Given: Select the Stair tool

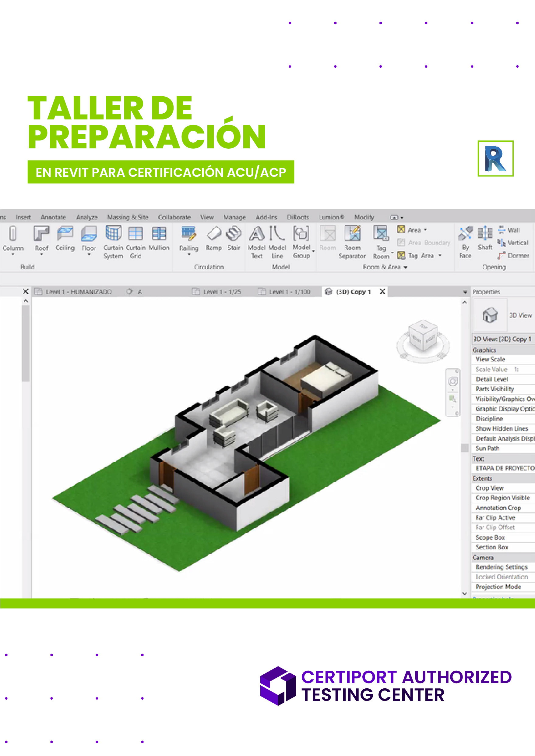Looking at the screenshot, I should coord(234,238).
